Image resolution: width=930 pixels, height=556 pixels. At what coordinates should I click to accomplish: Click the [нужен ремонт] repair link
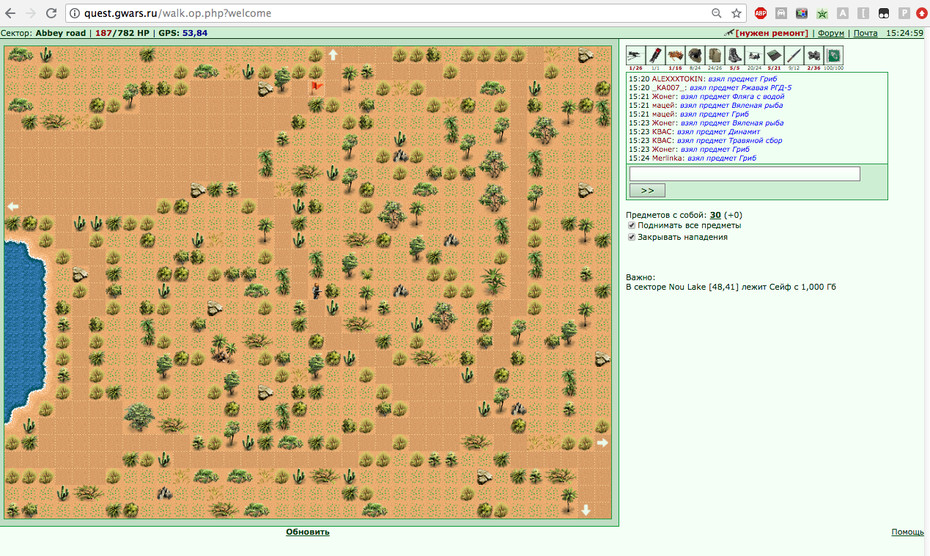coord(772,33)
